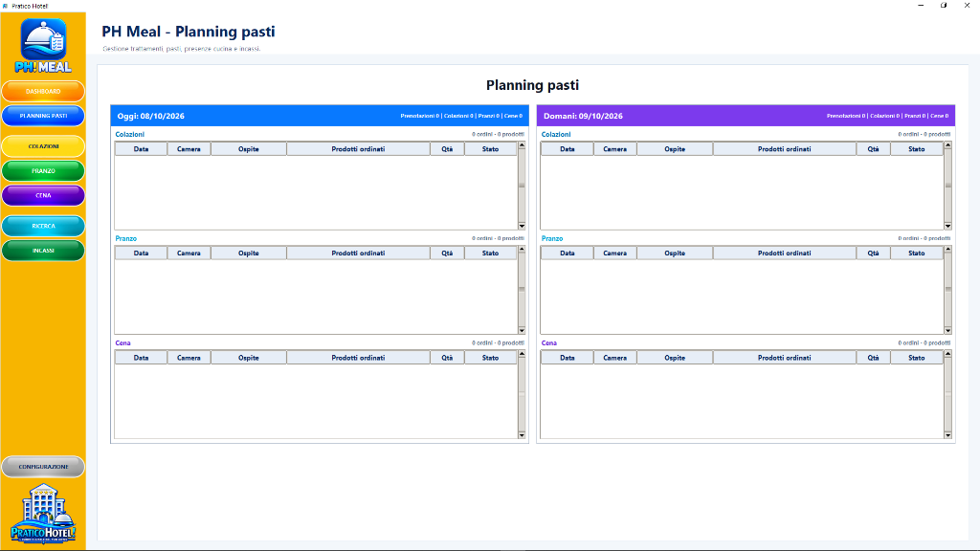Image resolution: width=980 pixels, height=551 pixels.
Task: Close the Pratico Hotel window
Action: pyautogui.click(x=967, y=5)
